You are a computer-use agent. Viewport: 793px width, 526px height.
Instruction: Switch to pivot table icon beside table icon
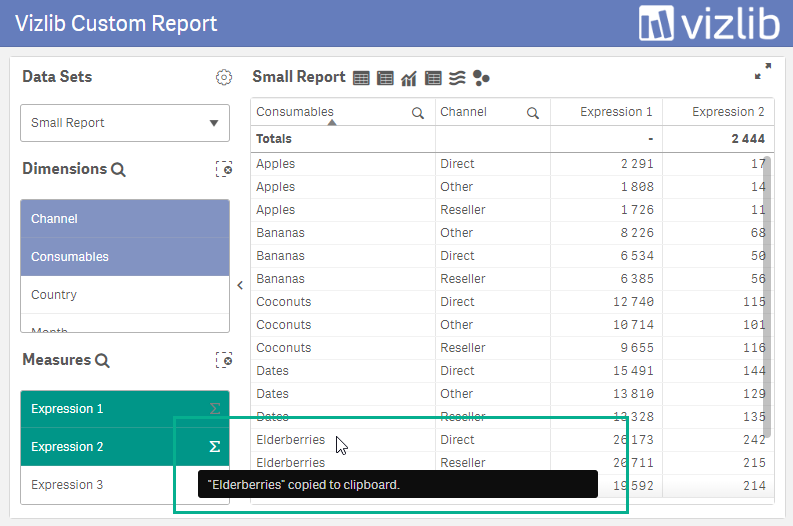385,78
